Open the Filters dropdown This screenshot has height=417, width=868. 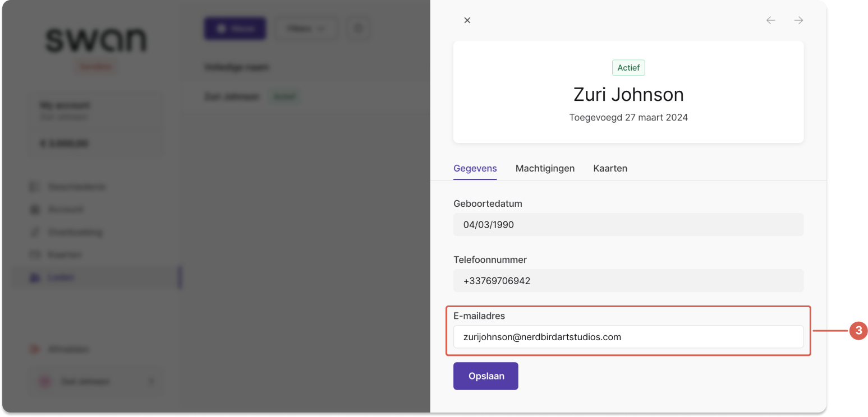(x=306, y=29)
